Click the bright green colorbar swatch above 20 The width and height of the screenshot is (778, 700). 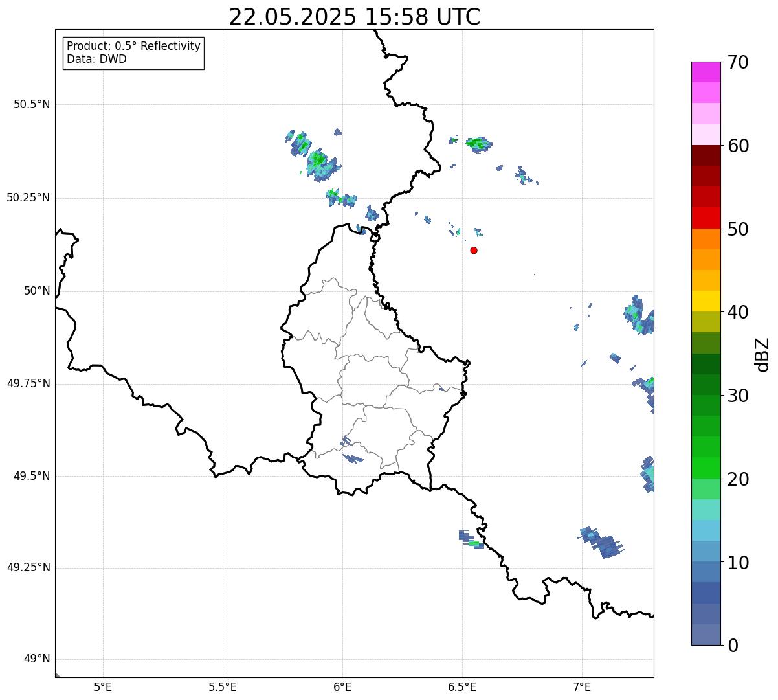click(706, 468)
